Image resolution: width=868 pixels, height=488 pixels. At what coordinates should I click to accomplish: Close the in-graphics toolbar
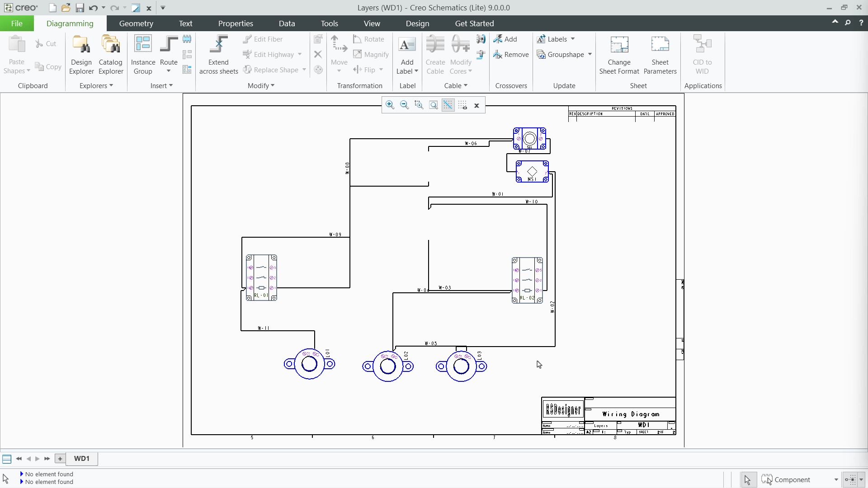[x=476, y=105]
